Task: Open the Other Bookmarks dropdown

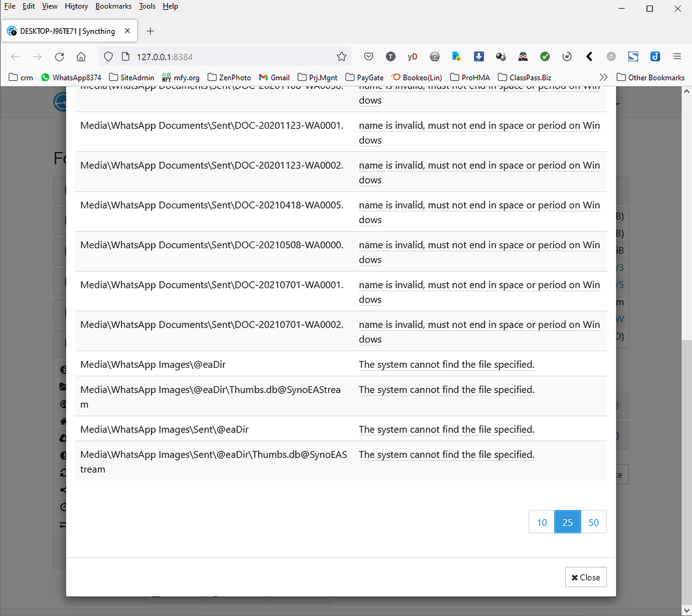Action: pyautogui.click(x=651, y=77)
